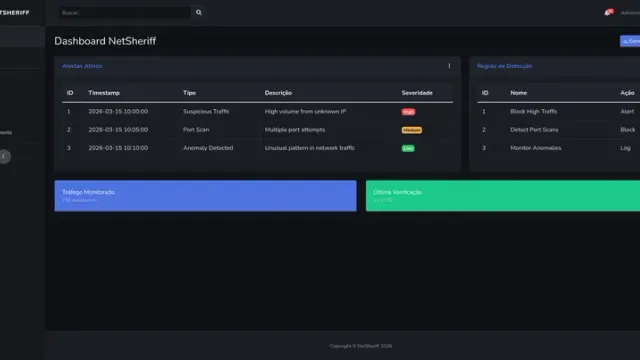640x360 pixels.
Task: Click the Block action of Detect Port Scans
Action: tap(628, 130)
